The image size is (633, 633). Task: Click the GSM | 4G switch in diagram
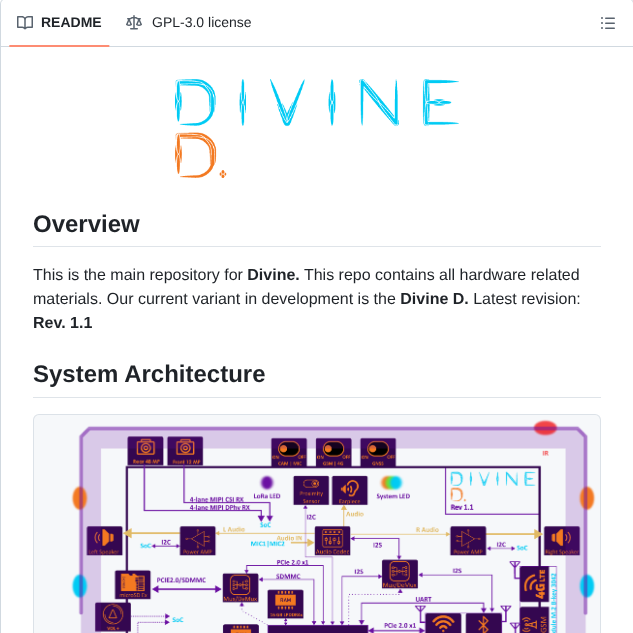(x=333, y=452)
